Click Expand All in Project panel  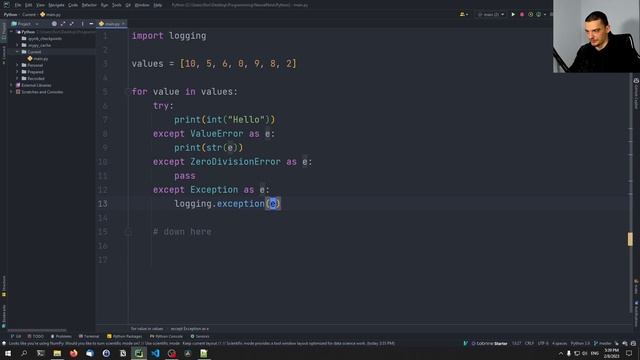tap(63, 24)
